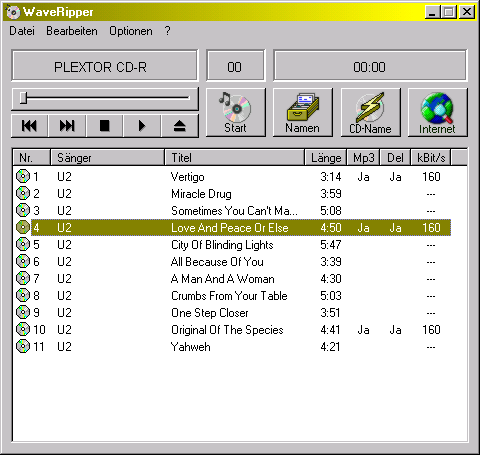Toggle Del cell for Vertigo row

tap(395, 177)
